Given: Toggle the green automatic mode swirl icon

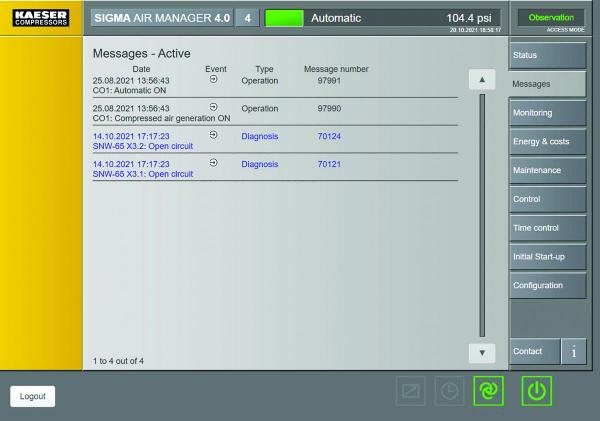Looking at the screenshot, I should (488, 391).
